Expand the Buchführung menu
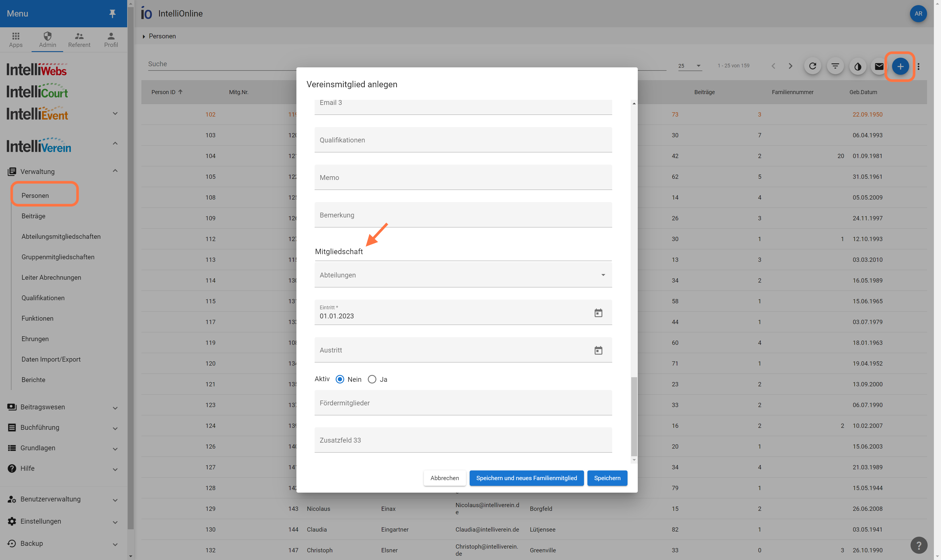The image size is (941, 560). click(115, 428)
